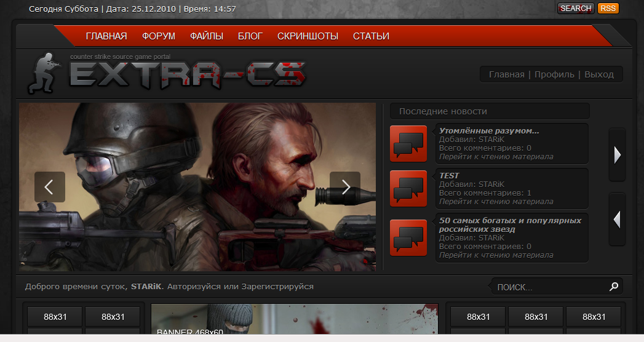This screenshot has height=342, width=644.
Task: Open the ГЛАВНАЯ menu item
Action: pos(106,36)
